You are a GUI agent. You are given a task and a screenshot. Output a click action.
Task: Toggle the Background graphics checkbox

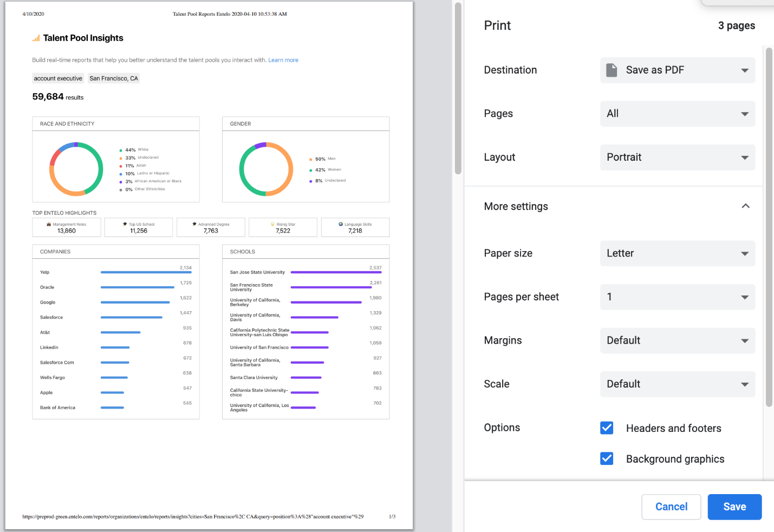point(607,459)
